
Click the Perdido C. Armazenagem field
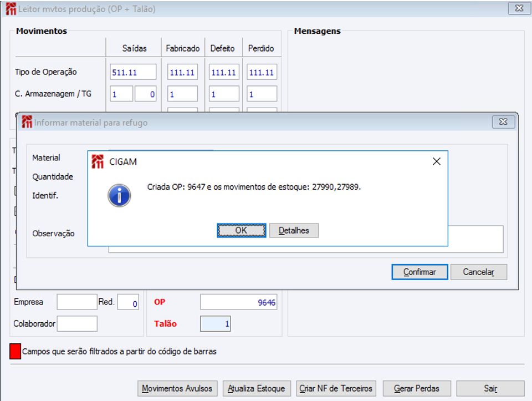262,94
